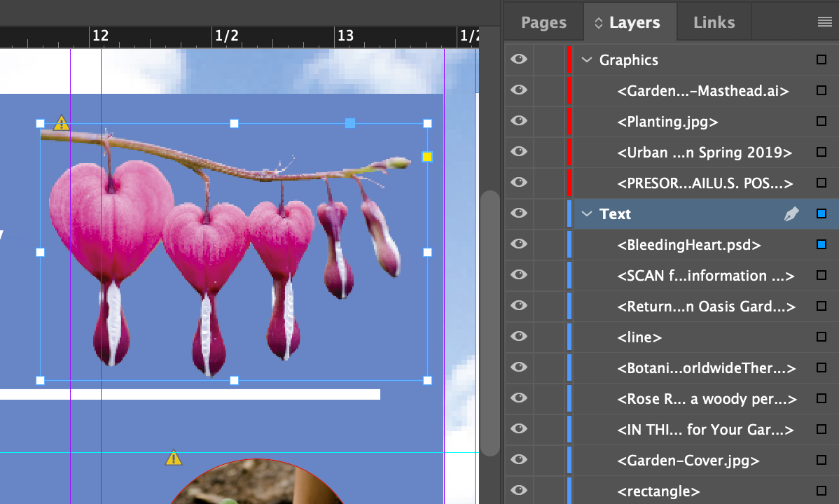Click selection square for Botani item
Viewport: 839px width, 504px height.
point(821,367)
